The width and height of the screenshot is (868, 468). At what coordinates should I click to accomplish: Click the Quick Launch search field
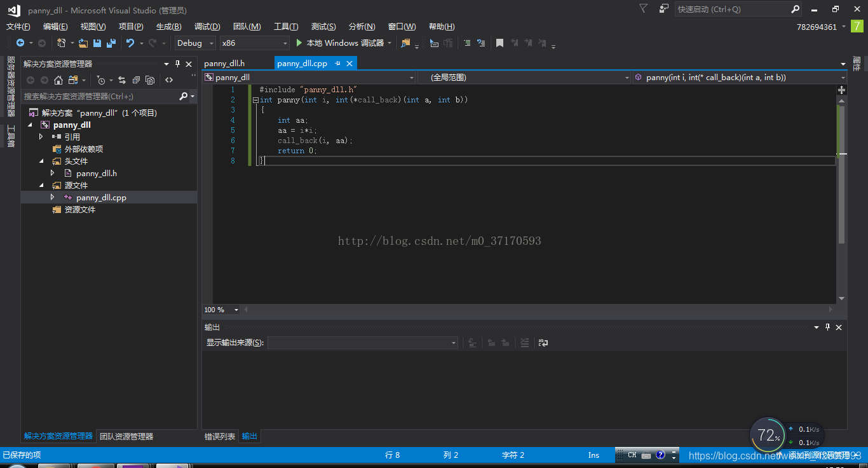click(731, 10)
